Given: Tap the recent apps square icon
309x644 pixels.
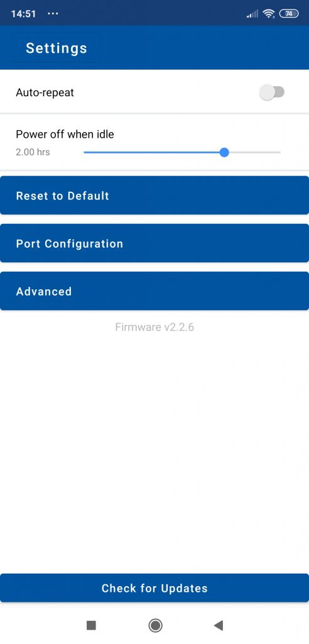Looking at the screenshot, I should pos(91,626).
